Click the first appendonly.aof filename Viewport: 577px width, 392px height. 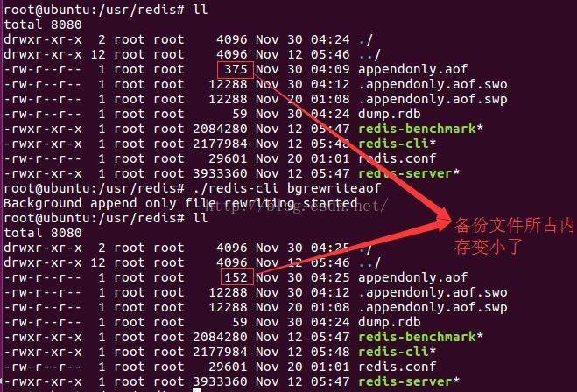[413, 69]
